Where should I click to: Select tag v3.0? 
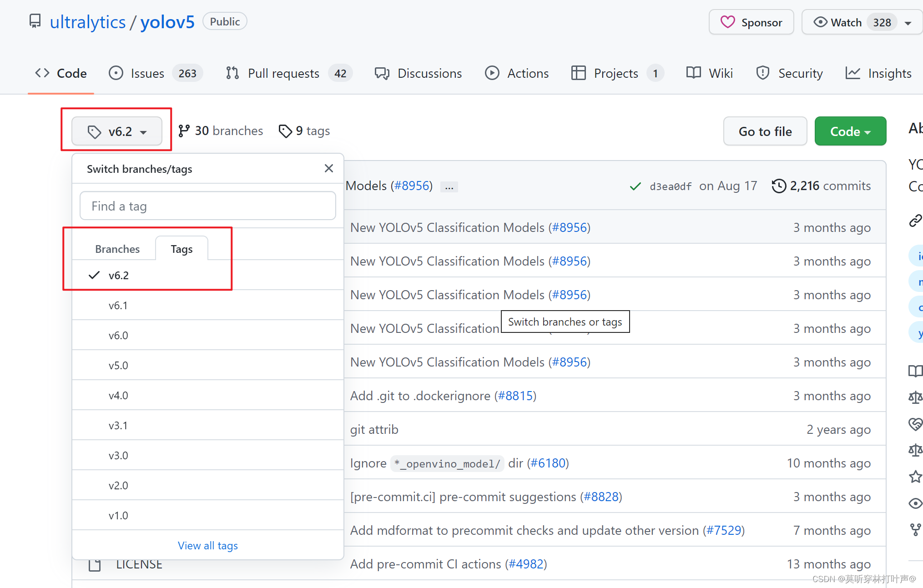pyautogui.click(x=208, y=455)
